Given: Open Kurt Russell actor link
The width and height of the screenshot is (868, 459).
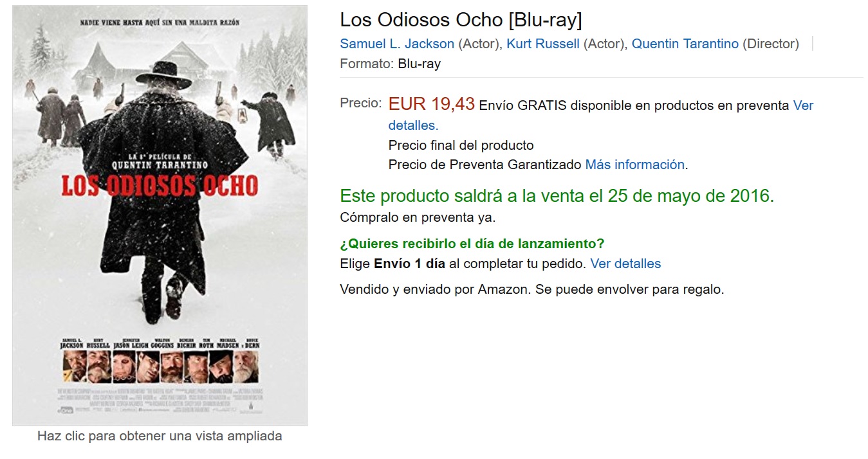Looking at the screenshot, I should [x=543, y=44].
